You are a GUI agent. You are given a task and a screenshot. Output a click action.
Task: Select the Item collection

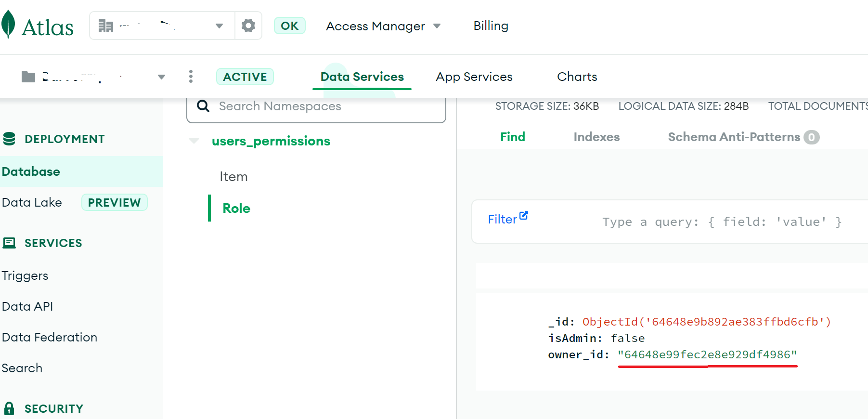click(233, 177)
